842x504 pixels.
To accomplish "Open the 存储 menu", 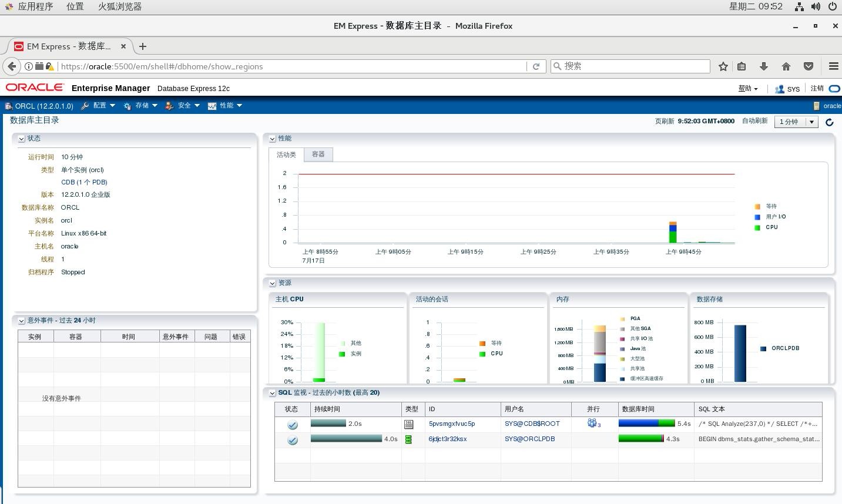I will [140, 106].
